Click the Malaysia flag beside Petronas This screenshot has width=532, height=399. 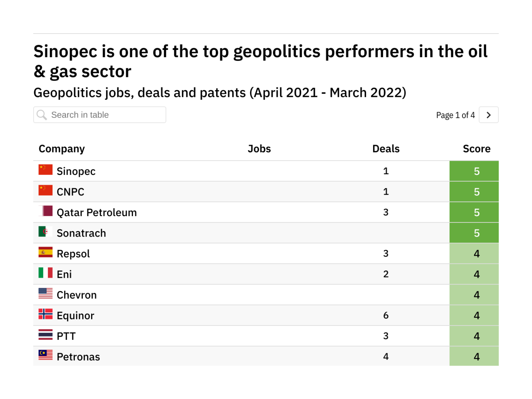point(45,355)
